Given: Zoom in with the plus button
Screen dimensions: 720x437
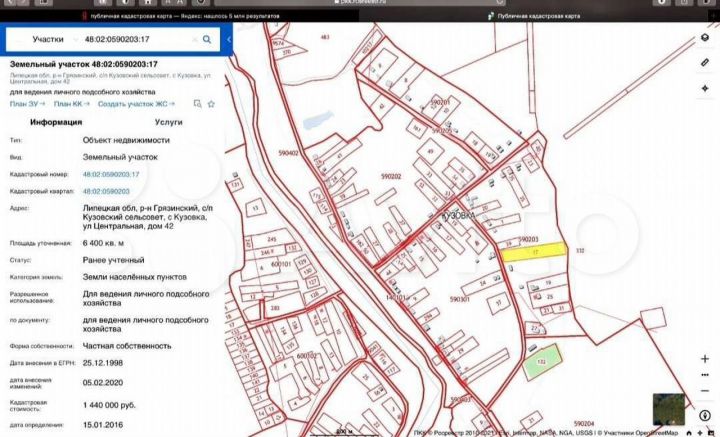Looking at the screenshot, I should tap(705, 359).
